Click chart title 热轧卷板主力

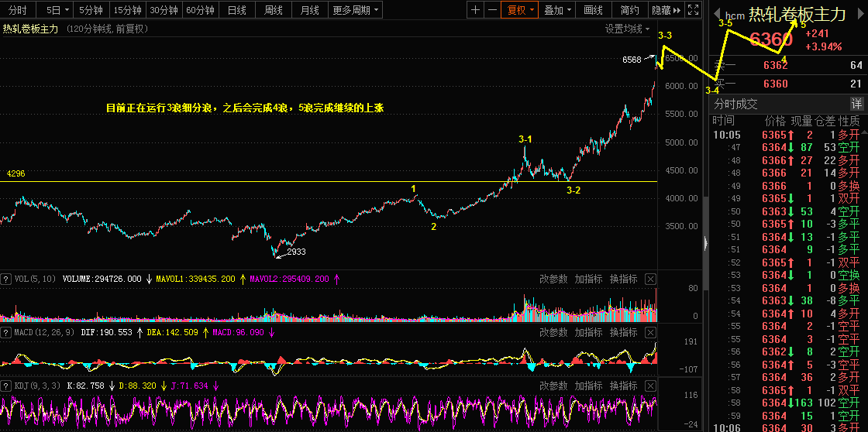click(30, 29)
